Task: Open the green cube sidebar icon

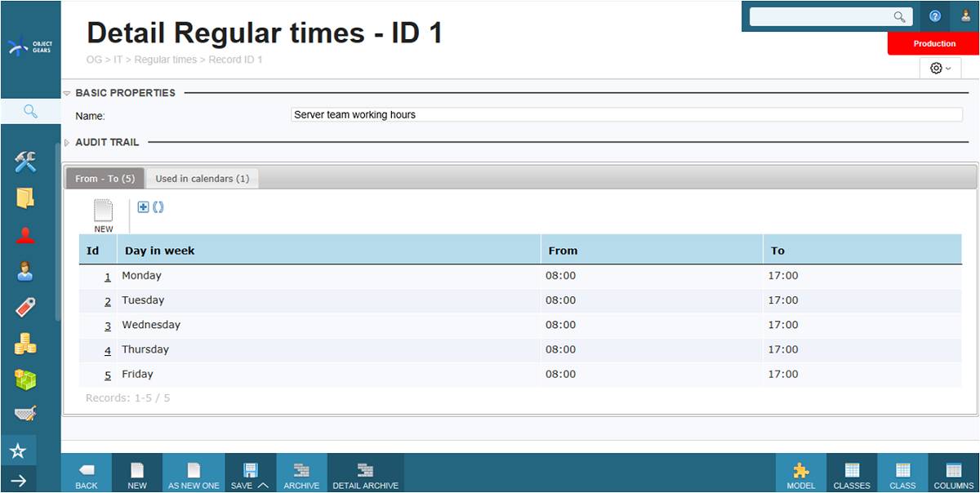Action: 25,380
